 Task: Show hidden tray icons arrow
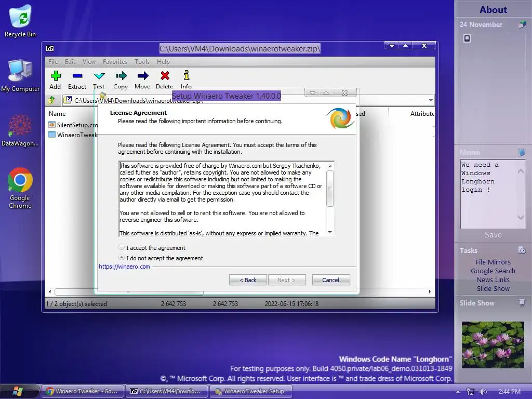point(458,392)
